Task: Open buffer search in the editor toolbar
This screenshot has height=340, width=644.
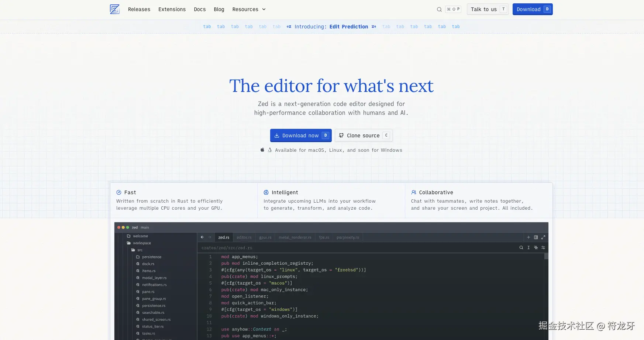Action: 521,248
